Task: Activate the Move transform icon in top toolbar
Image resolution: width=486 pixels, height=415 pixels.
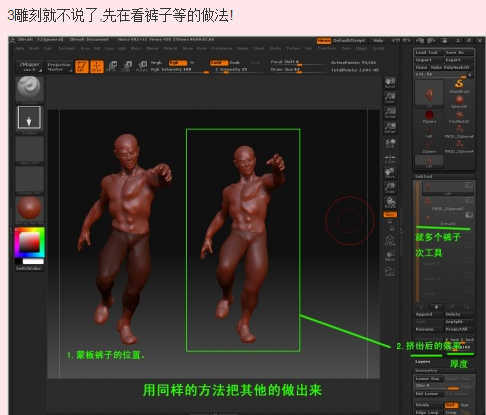Action: pyautogui.click(x=111, y=66)
